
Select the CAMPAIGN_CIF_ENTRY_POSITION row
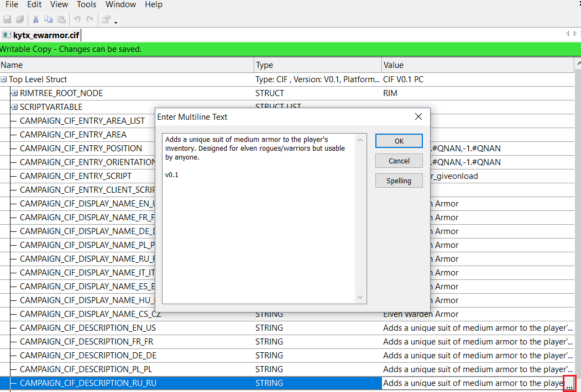click(81, 149)
